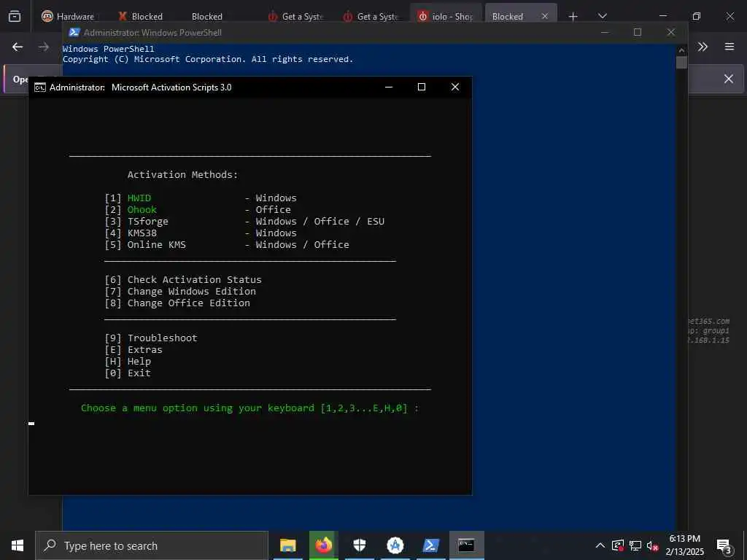Click the PowerShell vertical scrollbar thumb
The width and height of the screenshot is (747, 560).
[681, 63]
